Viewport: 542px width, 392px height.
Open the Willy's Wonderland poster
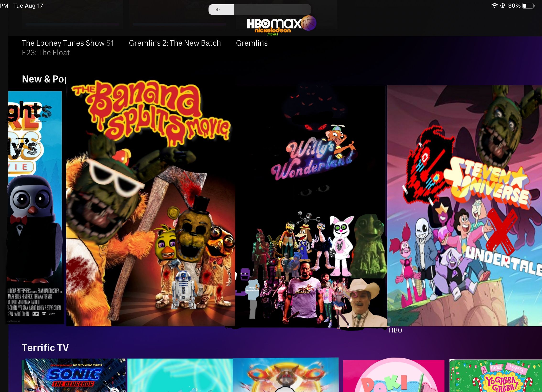(x=311, y=207)
